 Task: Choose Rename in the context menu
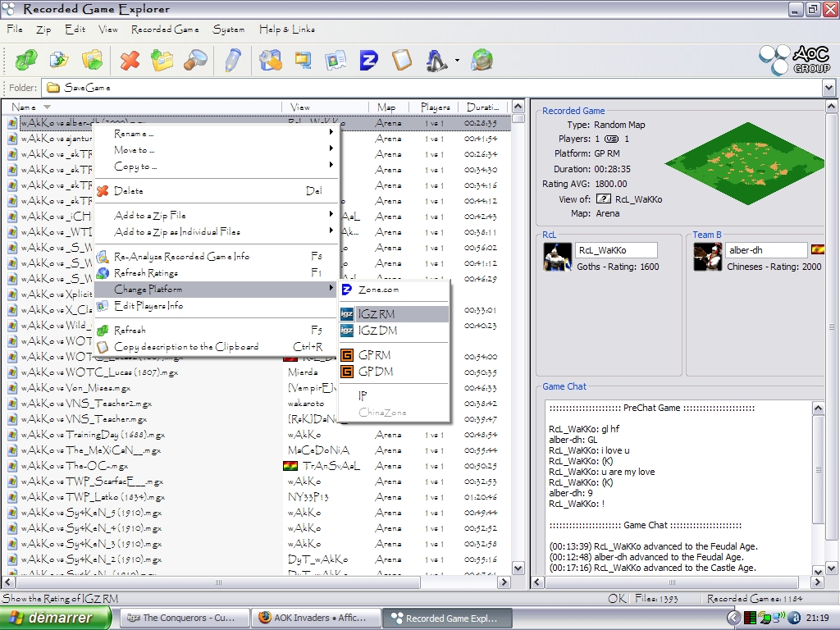217,134
